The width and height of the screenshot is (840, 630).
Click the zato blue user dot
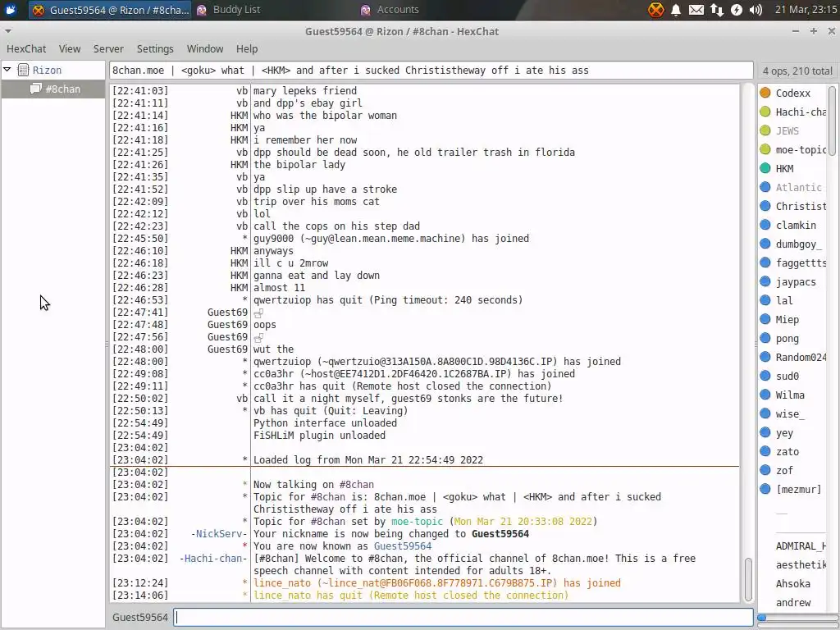765,451
